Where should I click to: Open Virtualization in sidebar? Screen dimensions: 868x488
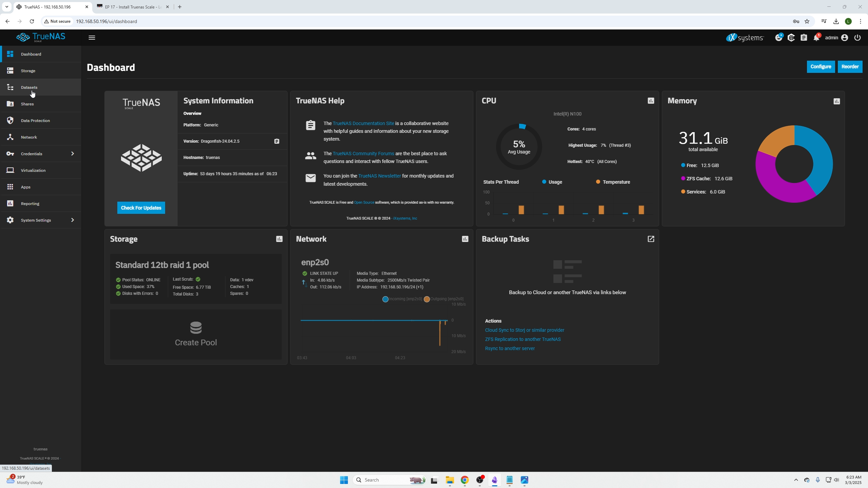tap(41, 170)
